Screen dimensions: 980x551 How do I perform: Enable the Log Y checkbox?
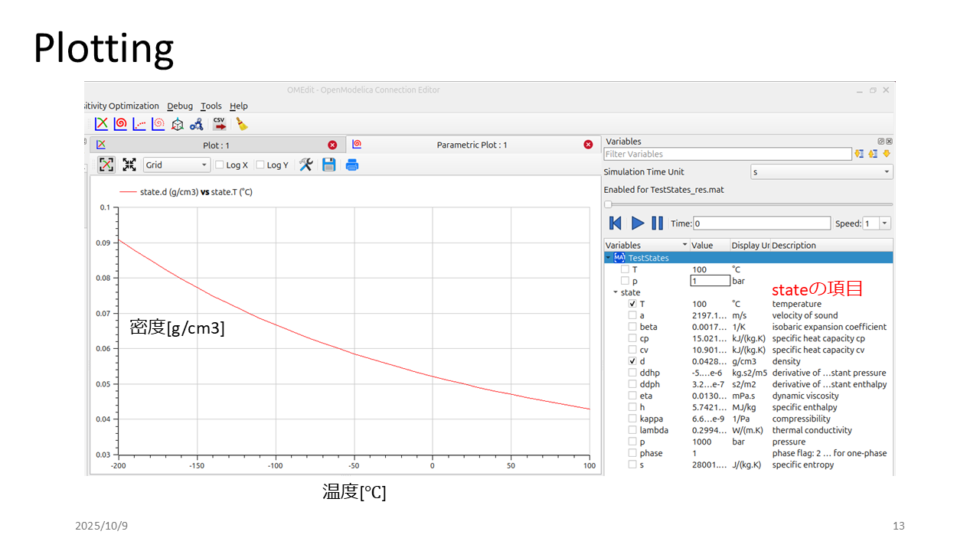(x=260, y=165)
